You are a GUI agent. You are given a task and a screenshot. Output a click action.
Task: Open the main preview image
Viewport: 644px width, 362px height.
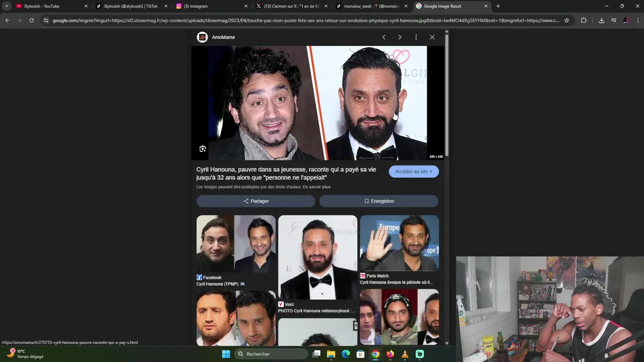click(x=317, y=103)
